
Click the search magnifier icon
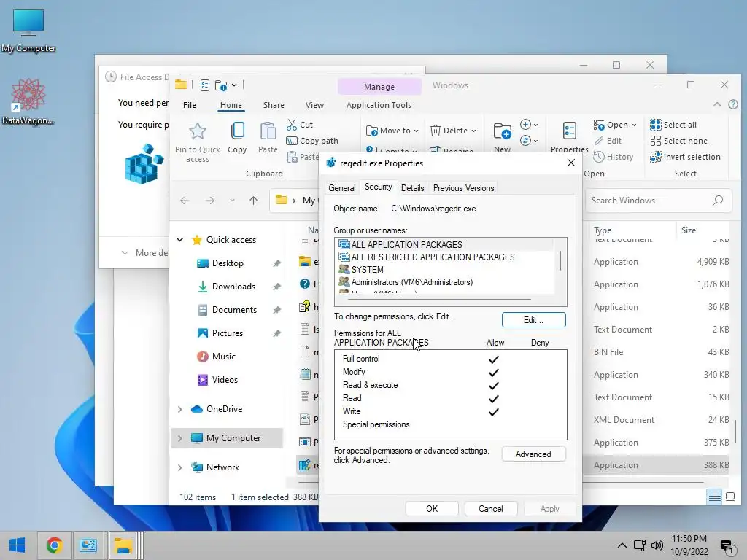[x=718, y=201]
